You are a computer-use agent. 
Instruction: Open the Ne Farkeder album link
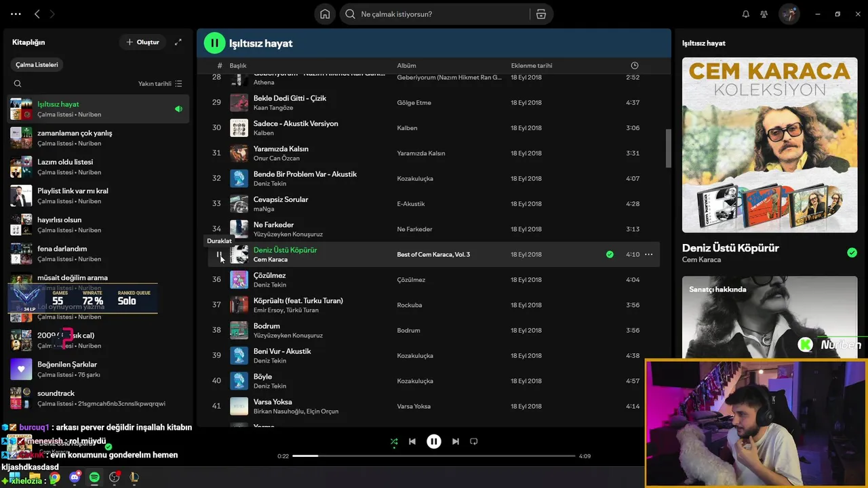click(414, 229)
